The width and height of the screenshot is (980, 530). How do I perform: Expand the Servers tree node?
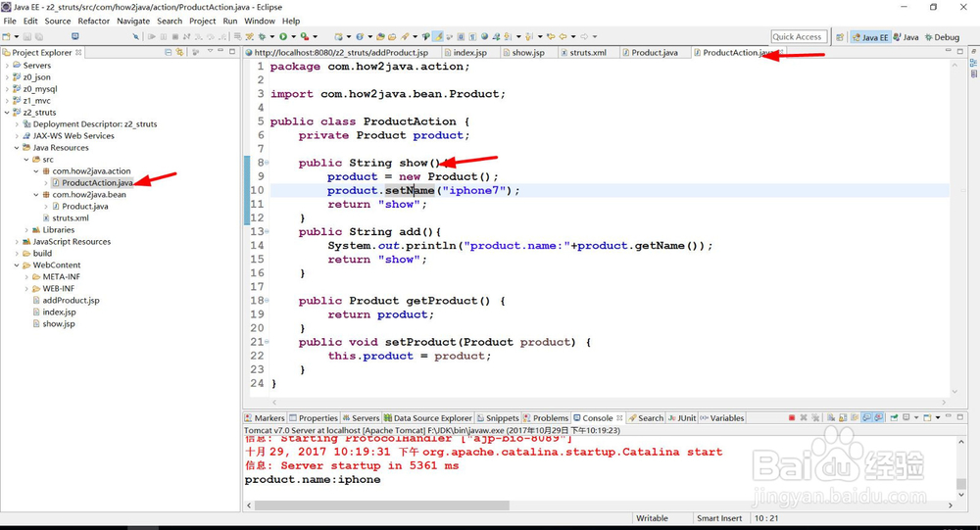(x=7, y=65)
